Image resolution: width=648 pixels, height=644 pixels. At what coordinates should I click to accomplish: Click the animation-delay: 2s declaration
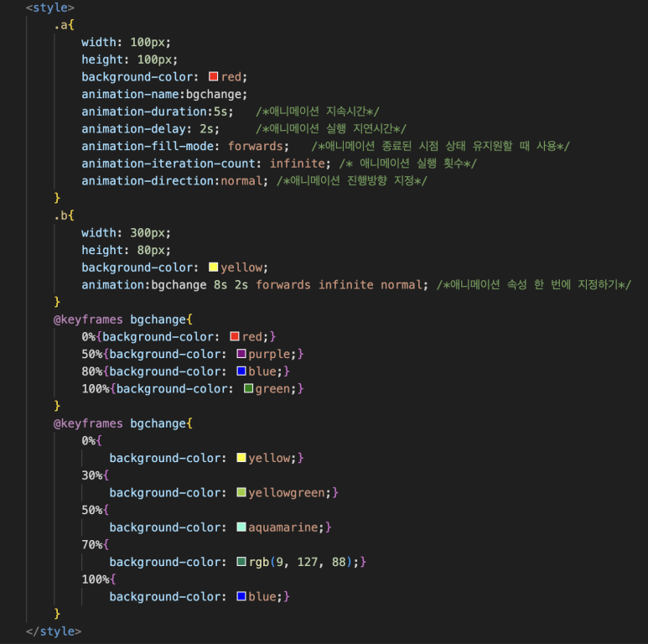[150, 129]
